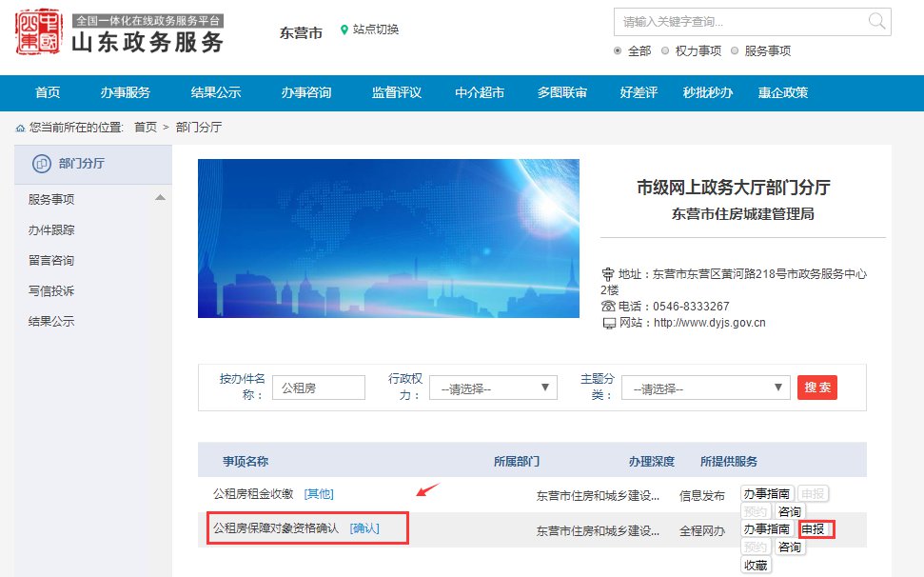Click the 所提供服务 column header
The image size is (924, 577).
(728, 462)
